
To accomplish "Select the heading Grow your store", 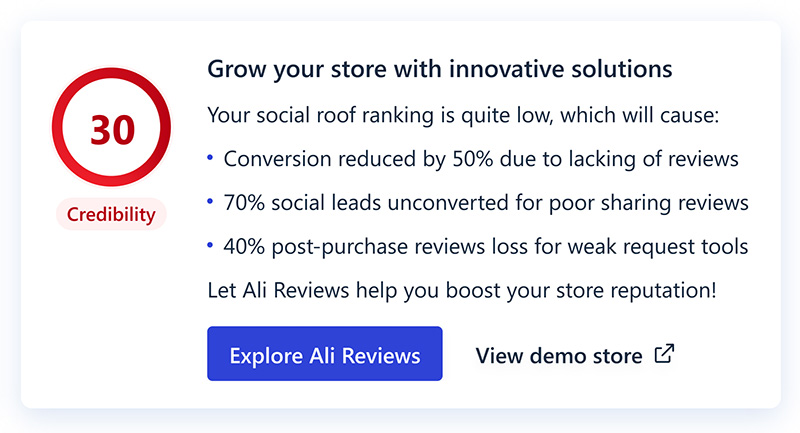I will click(440, 69).
